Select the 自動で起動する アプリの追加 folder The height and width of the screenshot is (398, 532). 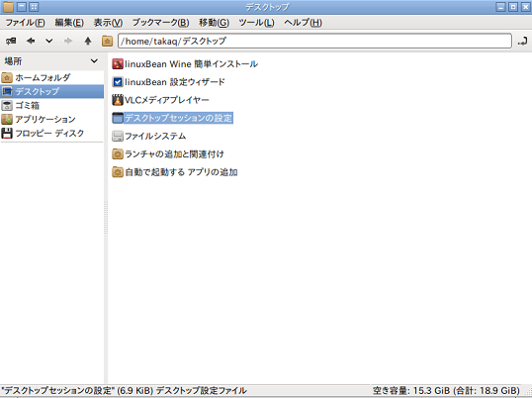pyautogui.click(x=175, y=172)
